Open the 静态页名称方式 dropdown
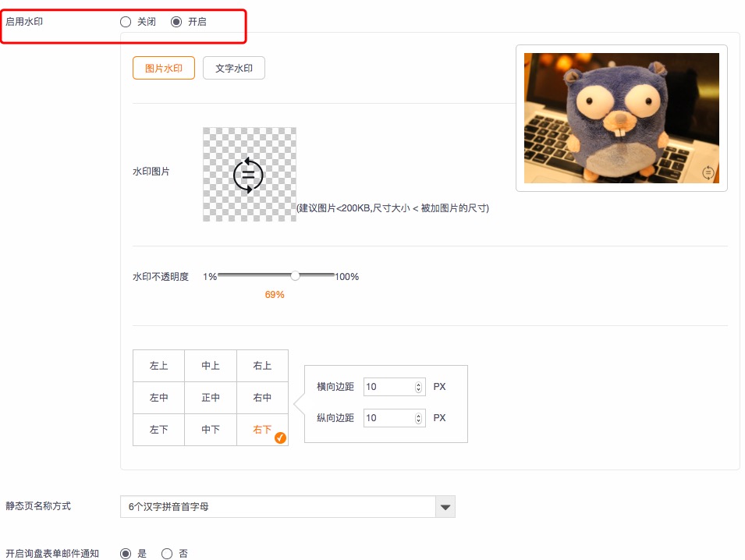The height and width of the screenshot is (560, 745). tap(287, 507)
